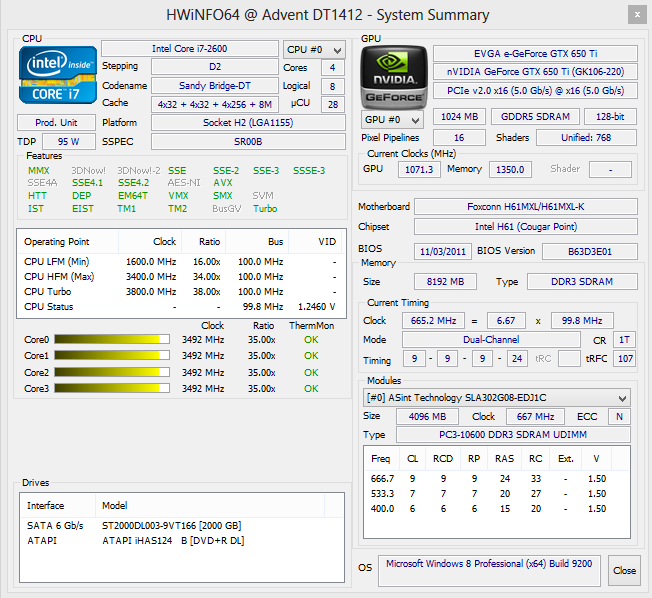652x598 pixels.
Task: Click the Microsoft Windows 8 Professional OS field
Action: tap(489, 570)
